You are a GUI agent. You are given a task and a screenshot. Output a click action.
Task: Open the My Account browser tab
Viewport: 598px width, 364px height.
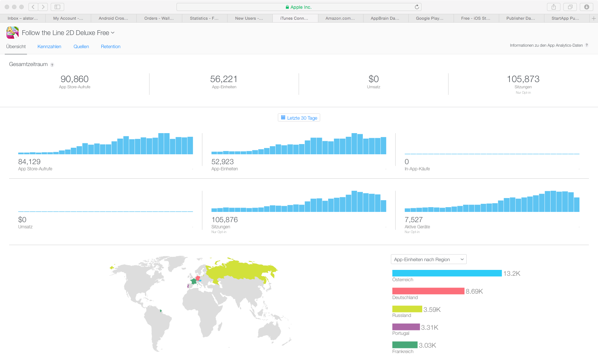[68, 18]
